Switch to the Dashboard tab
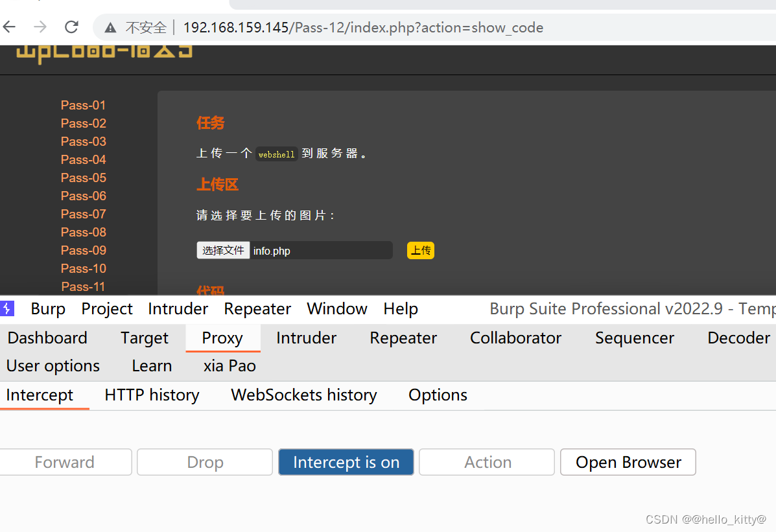Image resolution: width=776 pixels, height=532 pixels. tap(47, 338)
